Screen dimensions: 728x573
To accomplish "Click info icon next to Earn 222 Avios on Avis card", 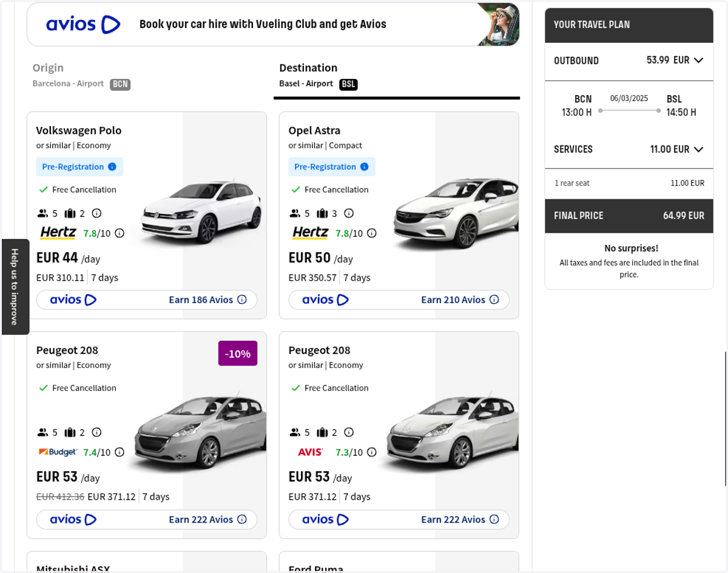I will [x=494, y=519].
